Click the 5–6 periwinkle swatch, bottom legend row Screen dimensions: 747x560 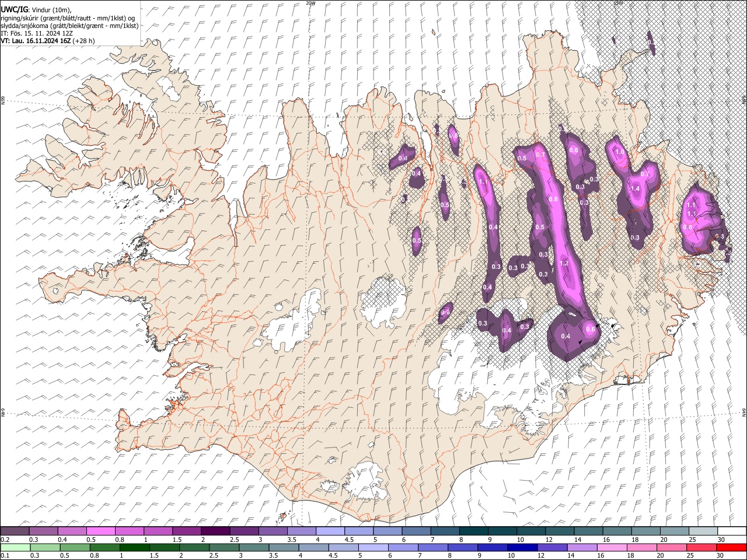click(373, 547)
